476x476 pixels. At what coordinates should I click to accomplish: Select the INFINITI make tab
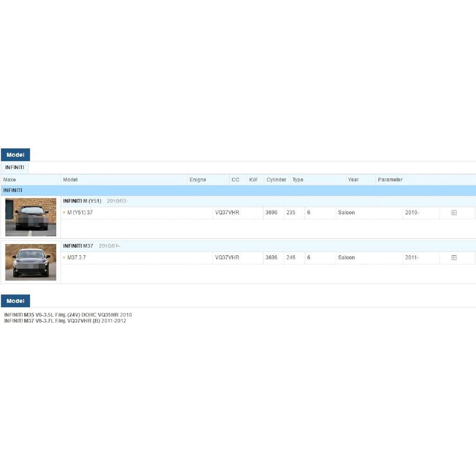[14, 167]
